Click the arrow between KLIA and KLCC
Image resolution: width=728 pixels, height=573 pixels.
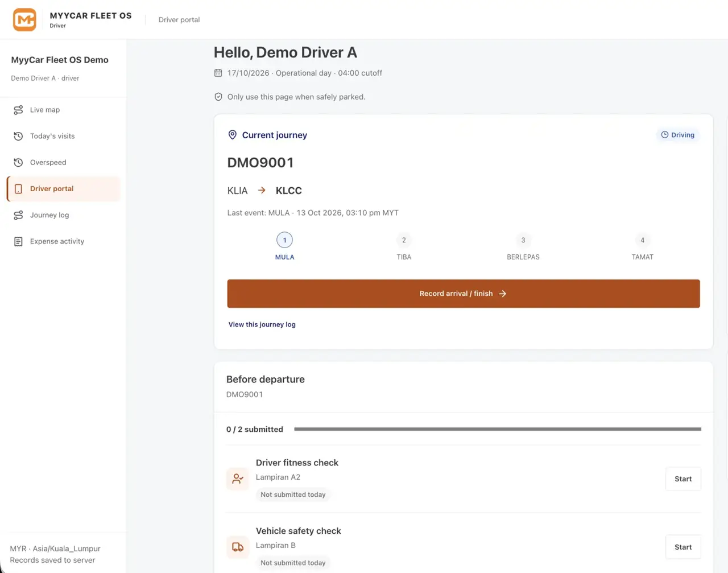(x=262, y=191)
